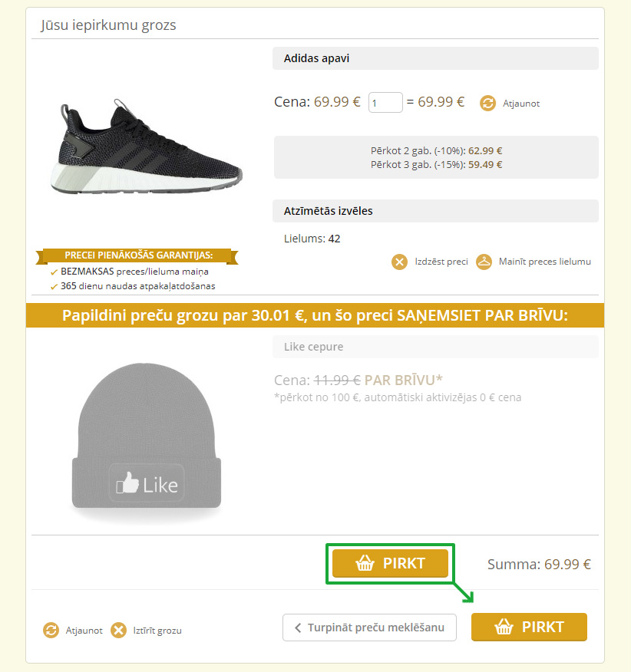Click the hanger icon for size change

tap(484, 262)
